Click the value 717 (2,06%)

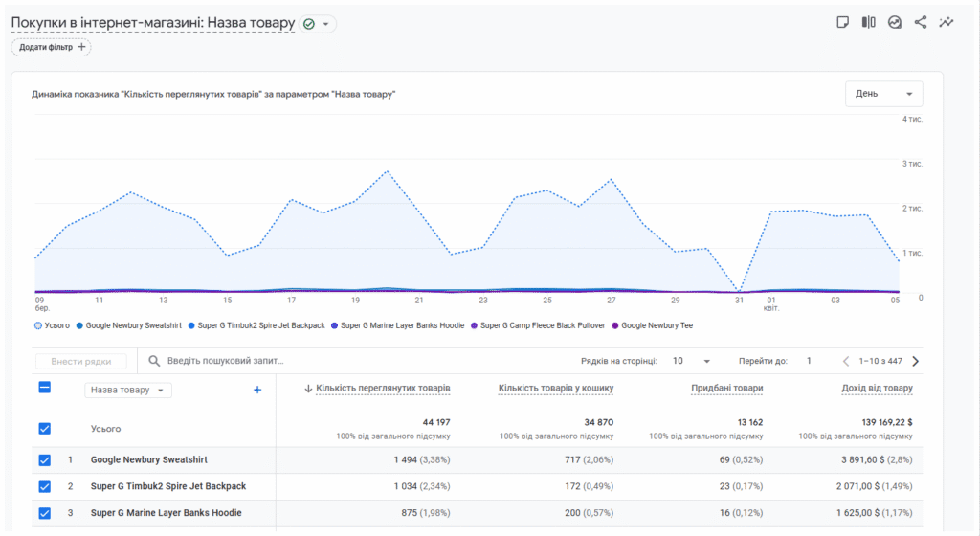(589, 459)
